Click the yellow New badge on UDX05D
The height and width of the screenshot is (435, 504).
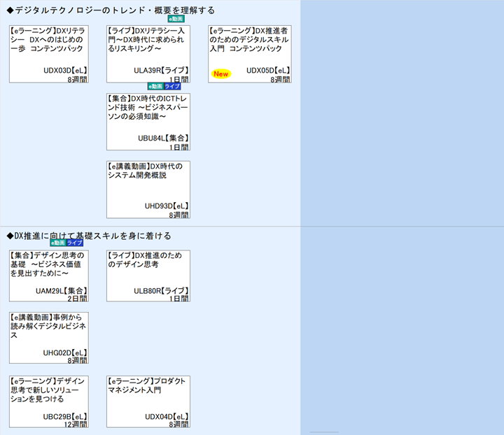pos(221,73)
